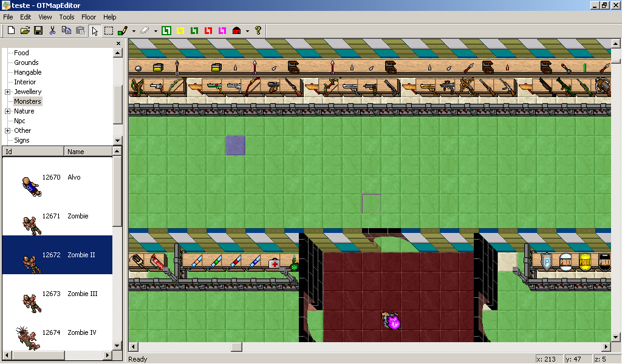The width and height of the screenshot is (622, 364).
Task: Save the map with floppy icon
Action: pos(38,30)
